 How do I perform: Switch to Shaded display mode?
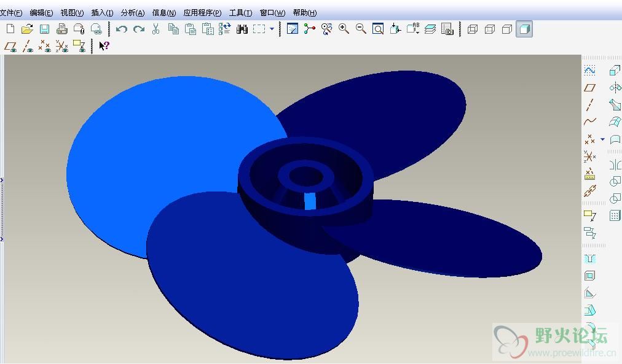coord(524,29)
